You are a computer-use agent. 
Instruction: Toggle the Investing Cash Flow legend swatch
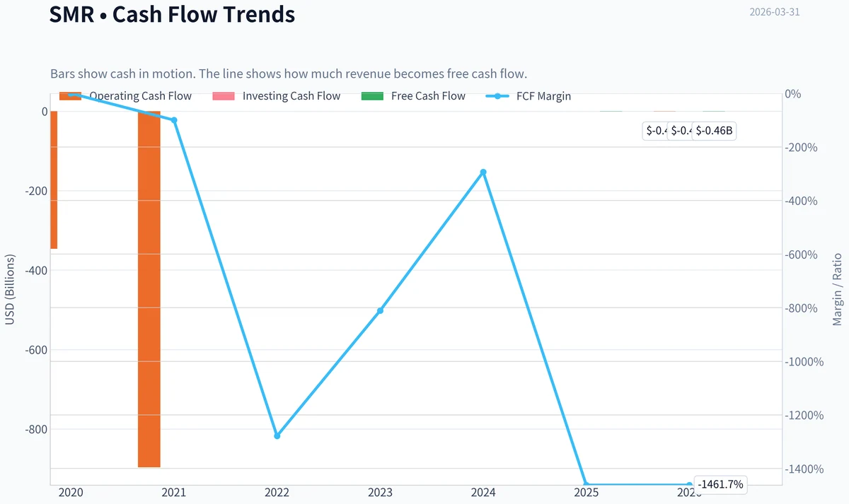pyautogui.click(x=224, y=96)
